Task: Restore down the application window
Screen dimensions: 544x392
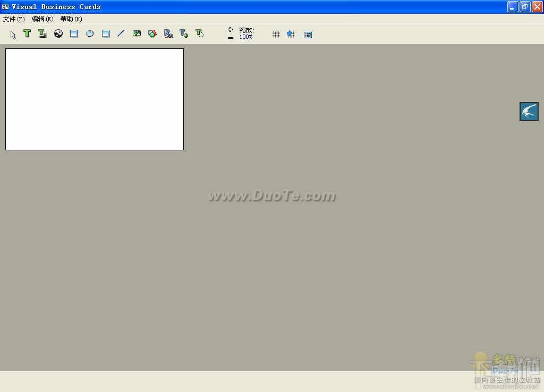Action: (525, 6)
